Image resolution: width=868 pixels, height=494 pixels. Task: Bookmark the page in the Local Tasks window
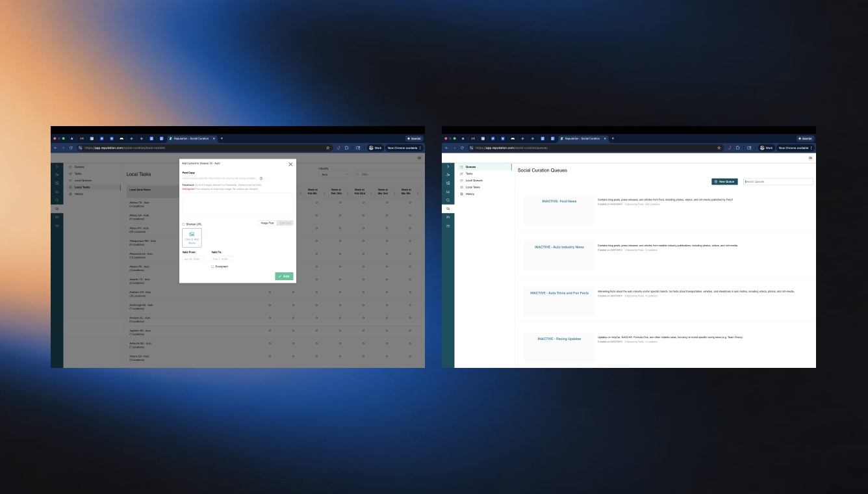pos(328,148)
